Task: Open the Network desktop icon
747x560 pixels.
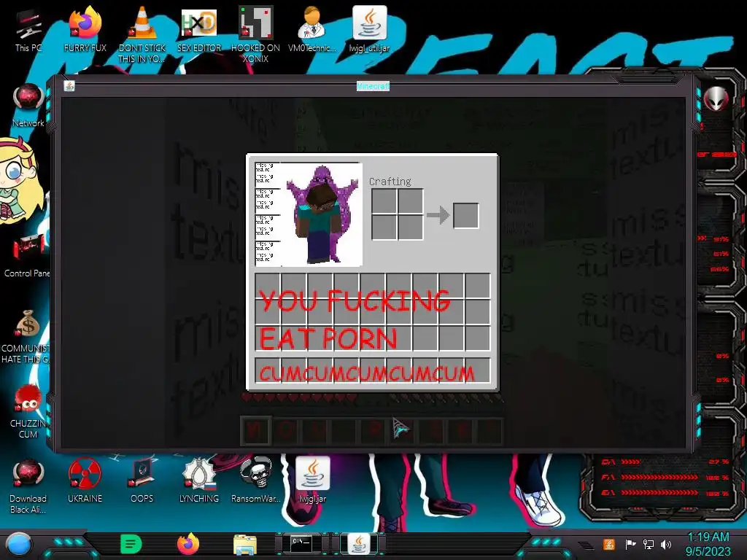Action: [28, 106]
